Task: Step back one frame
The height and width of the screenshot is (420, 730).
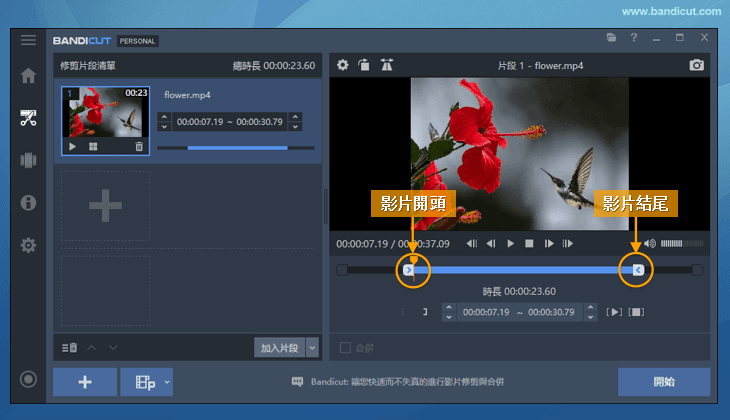Action: pyautogui.click(x=491, y=244)
